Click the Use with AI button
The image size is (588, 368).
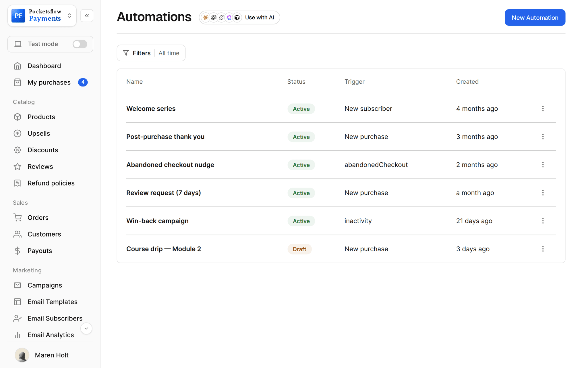click(x=239, y=18)
